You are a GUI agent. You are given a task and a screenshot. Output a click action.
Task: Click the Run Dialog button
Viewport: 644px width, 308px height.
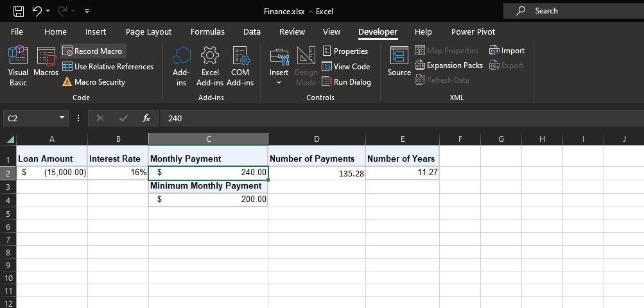point(347,81)
